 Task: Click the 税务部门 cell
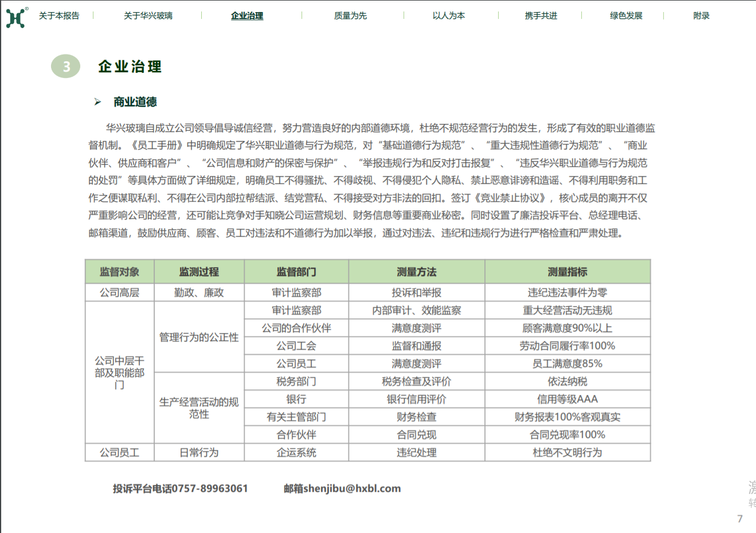click(296, 381)
